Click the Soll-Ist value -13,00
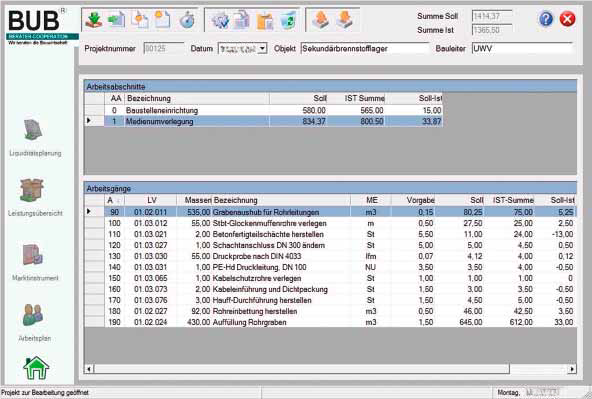The width and height of the screenshot is (592, 399). pyautogui.click(x=563, y=234)
